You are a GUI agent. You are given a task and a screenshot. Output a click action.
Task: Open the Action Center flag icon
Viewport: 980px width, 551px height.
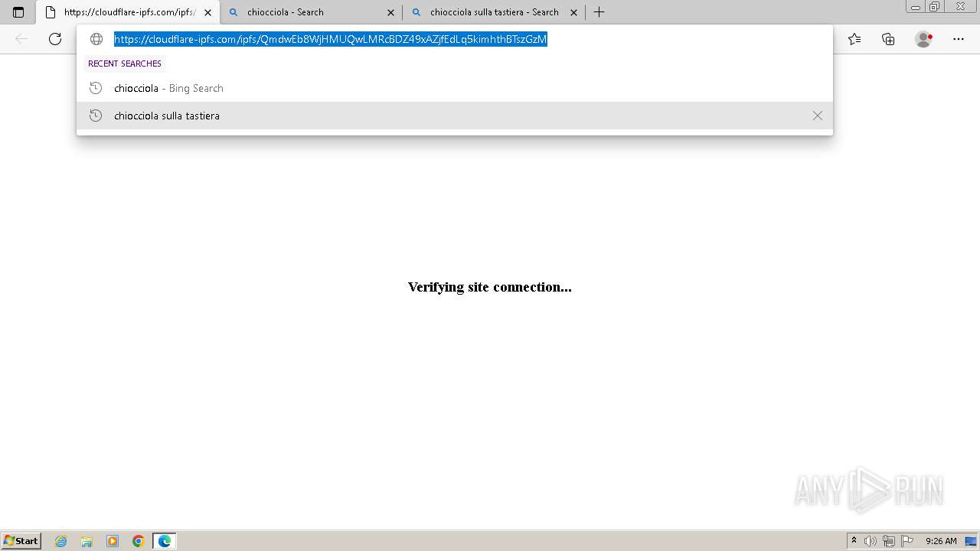click(907, 541)
